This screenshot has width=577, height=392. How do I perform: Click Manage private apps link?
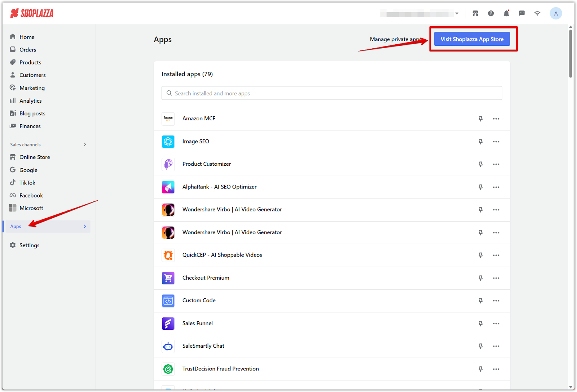point(395,39)
